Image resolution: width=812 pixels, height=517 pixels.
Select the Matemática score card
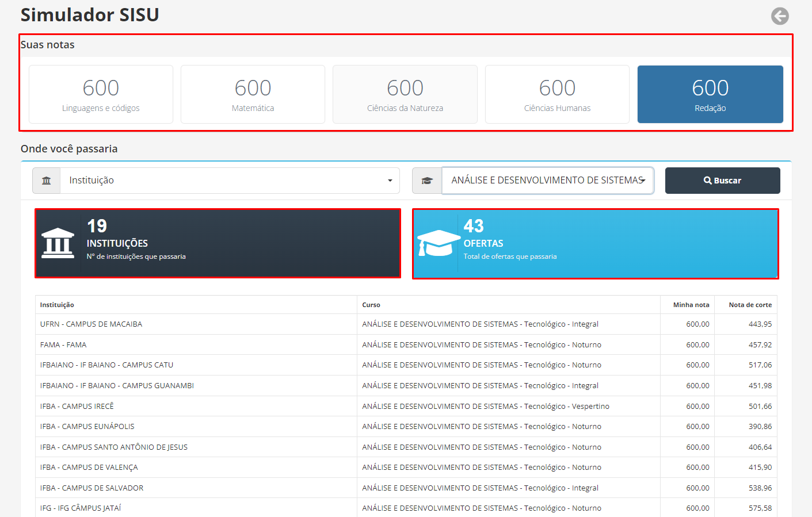[x=253, y=94]
